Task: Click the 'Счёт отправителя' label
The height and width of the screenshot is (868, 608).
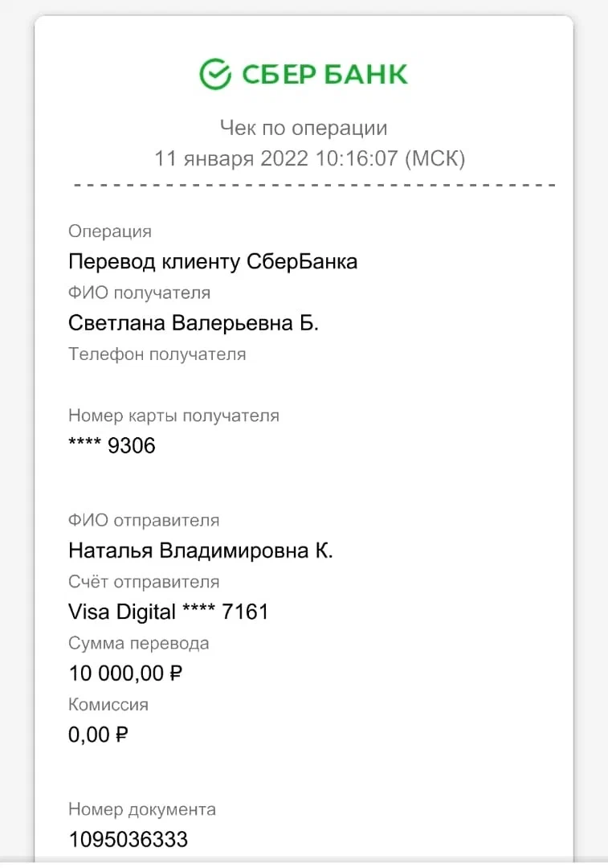Action: pos(144,581)
